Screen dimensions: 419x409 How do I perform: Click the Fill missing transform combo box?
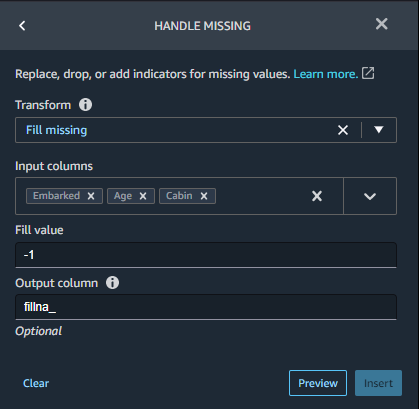tap(206, 130)
